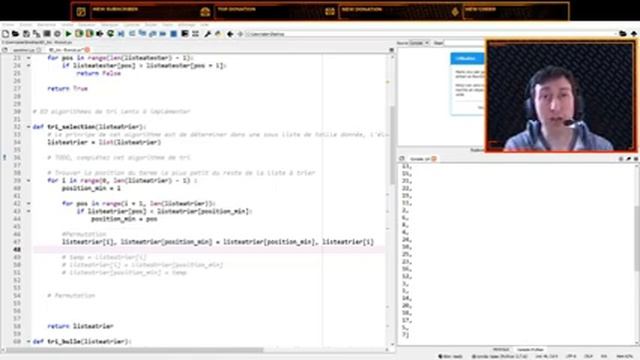Save the current file with the floppy icon
This screenshot has height=360, width=640.
(26, 34)
